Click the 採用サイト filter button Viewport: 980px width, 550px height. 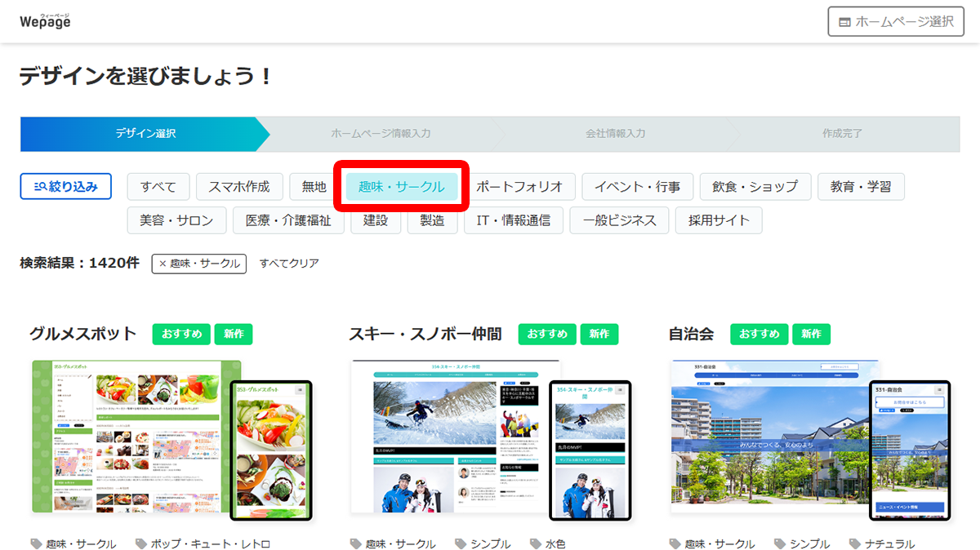click(x=719, y=220)
